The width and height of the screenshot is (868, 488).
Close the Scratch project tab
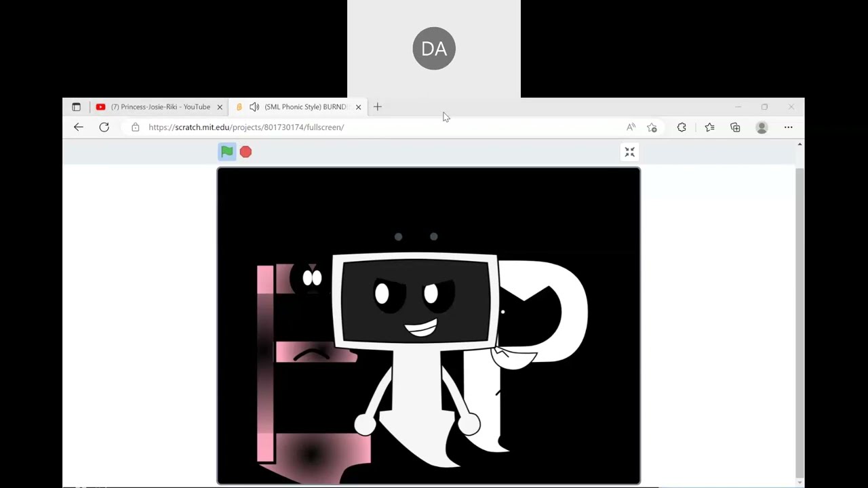358,107
